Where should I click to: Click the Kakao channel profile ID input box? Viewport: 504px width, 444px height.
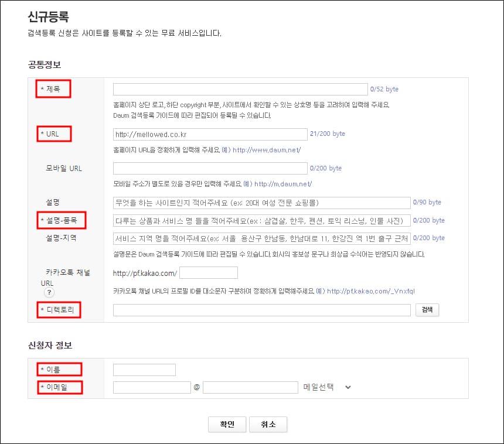[209, 272]
